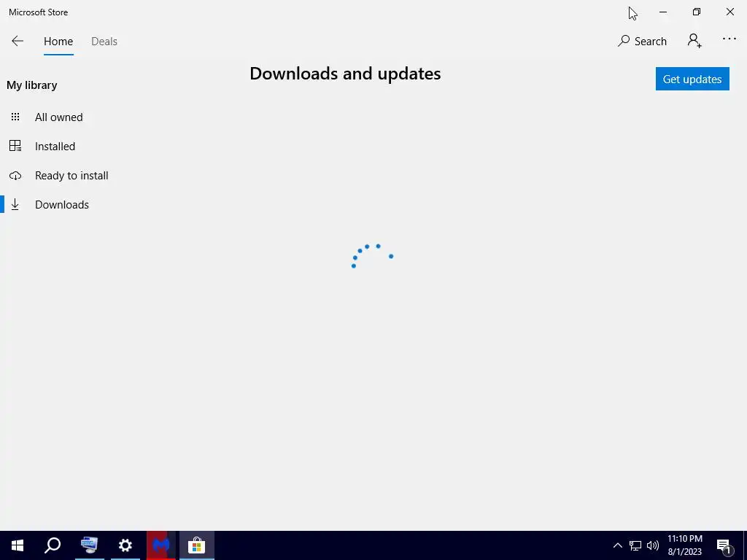Select Installed in My library

[55, 146]
